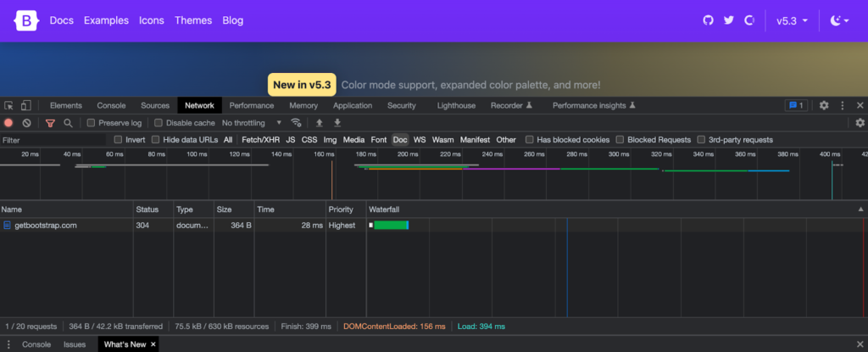This screenshot has height=352, width=868.
Task: Open the Performance insights tab
Action: pos(594,105)
